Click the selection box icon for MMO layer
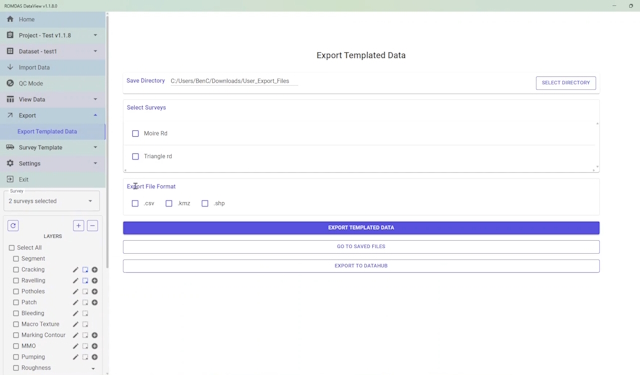The image size is (640, 375). tap(85, 346)
